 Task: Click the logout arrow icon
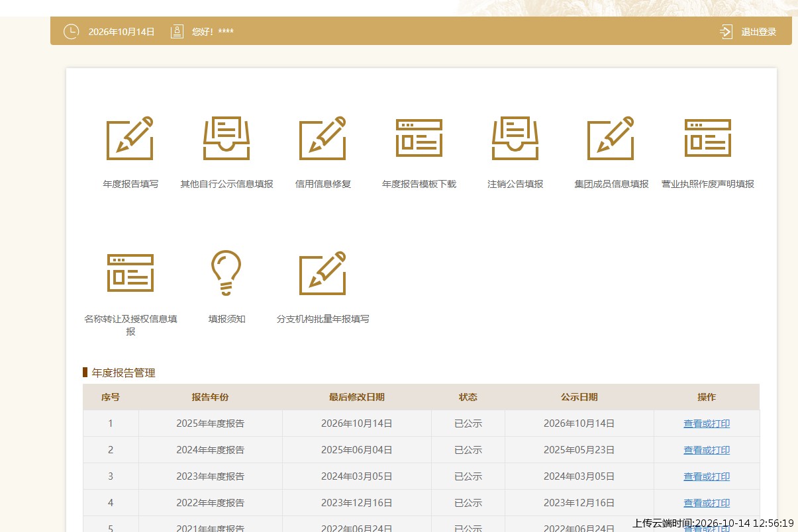[x=726, y=32]
